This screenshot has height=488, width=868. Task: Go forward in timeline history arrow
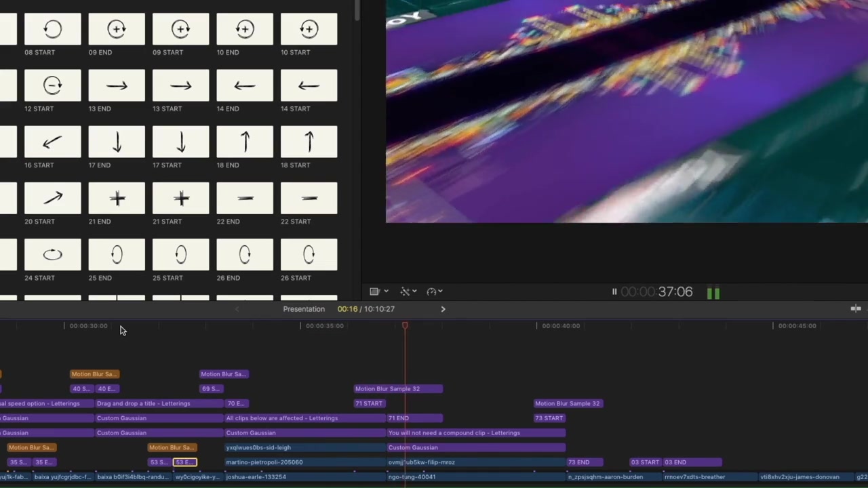click(x=443, y=309)
